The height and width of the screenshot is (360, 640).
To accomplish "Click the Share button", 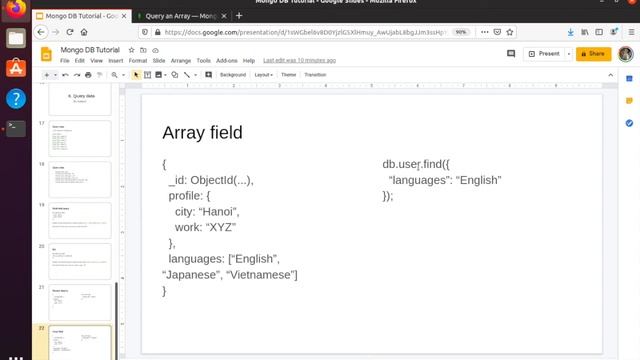I will coord(593,54).
